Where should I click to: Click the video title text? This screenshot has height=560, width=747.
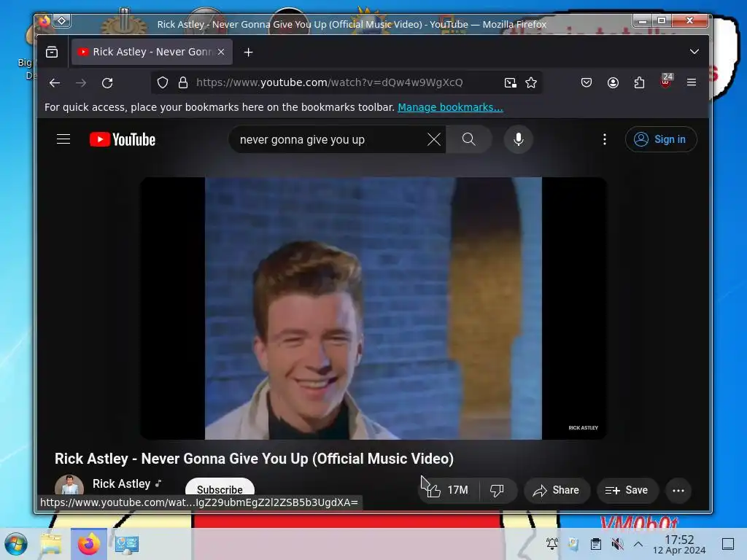[254, 459]
